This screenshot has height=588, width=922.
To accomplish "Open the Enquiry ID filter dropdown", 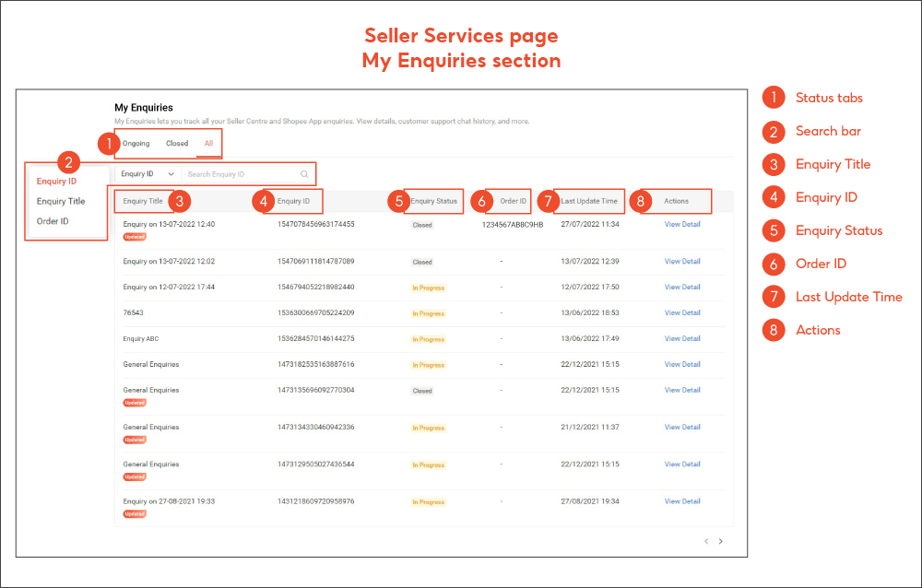I will tap(146, 173).
